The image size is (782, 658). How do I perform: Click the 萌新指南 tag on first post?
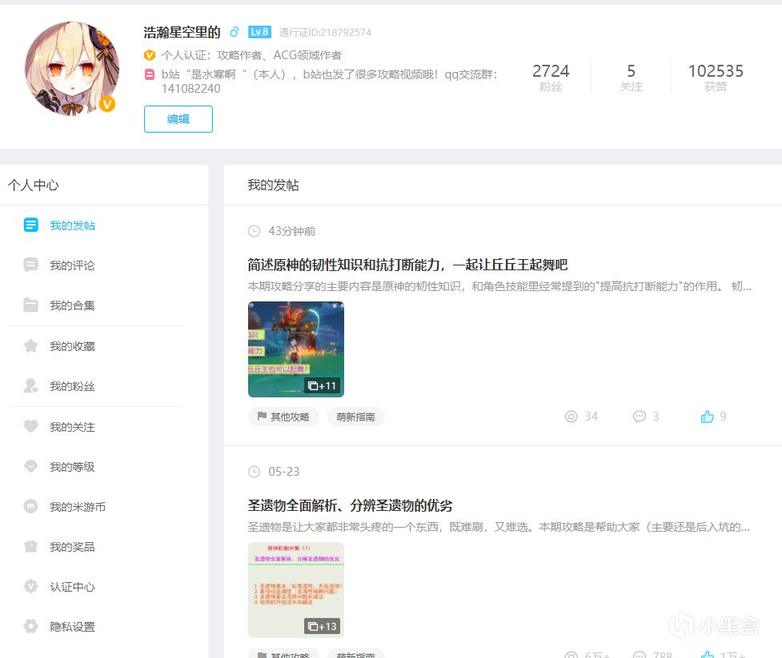(355, 417)
